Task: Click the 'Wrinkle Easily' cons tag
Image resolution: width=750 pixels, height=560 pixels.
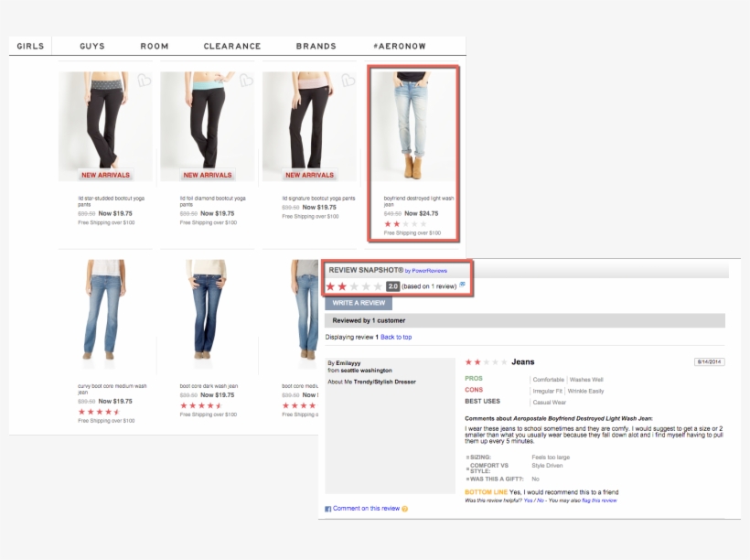Action: pos(586,391)
